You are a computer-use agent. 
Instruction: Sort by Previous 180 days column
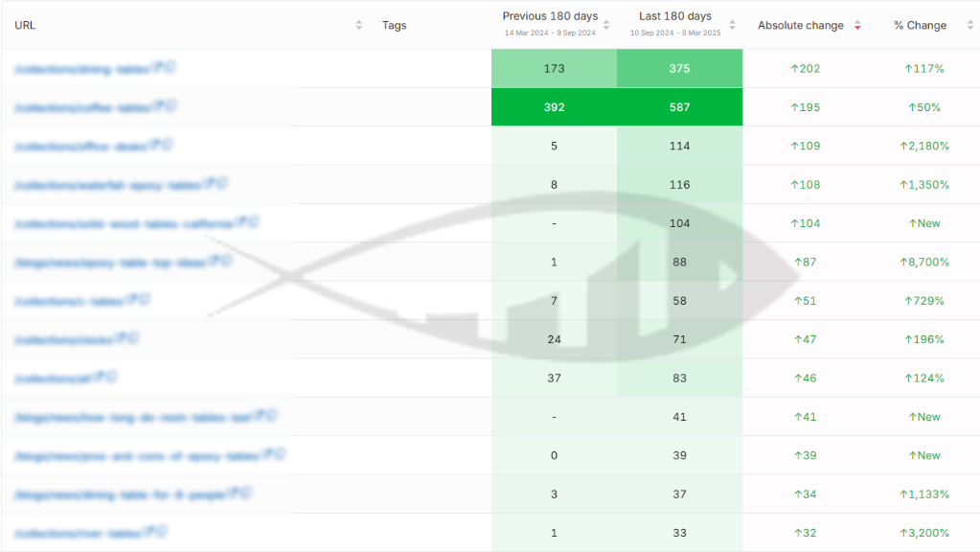point(605,25)
